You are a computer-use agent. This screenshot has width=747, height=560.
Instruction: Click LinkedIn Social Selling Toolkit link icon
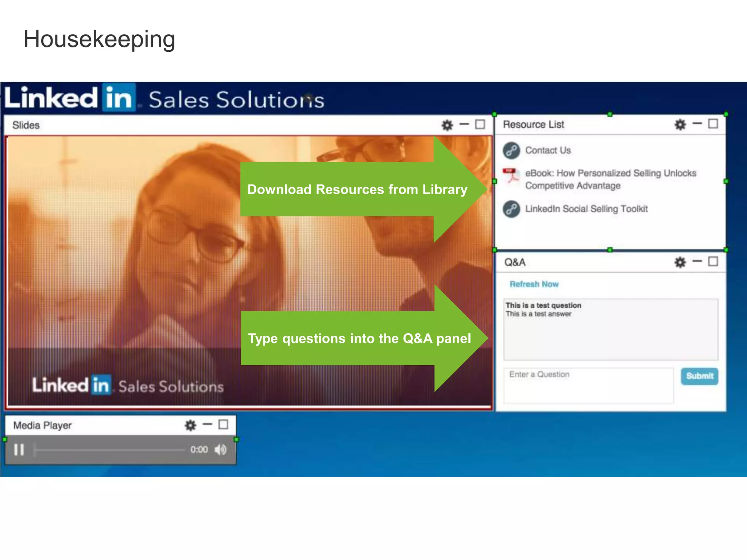click(511, 209)
